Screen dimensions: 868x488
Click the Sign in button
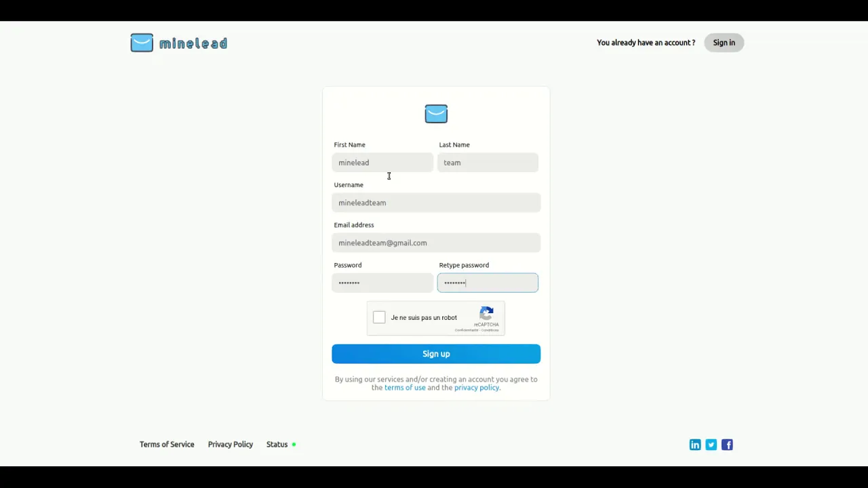pos(724,43)
